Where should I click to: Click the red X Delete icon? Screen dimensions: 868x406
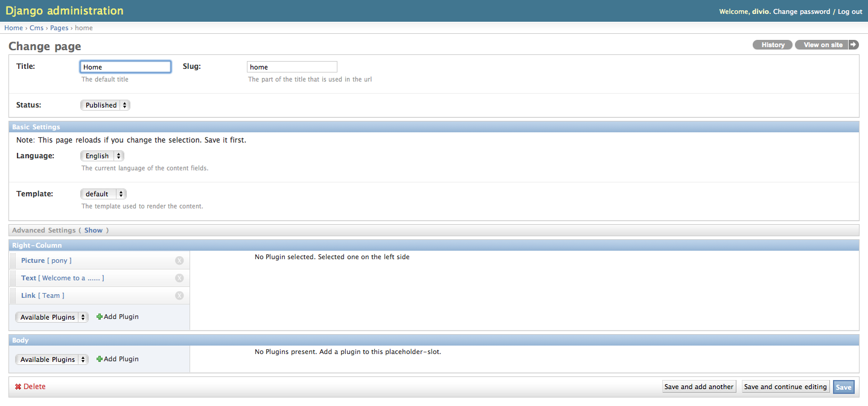point(18,387)
